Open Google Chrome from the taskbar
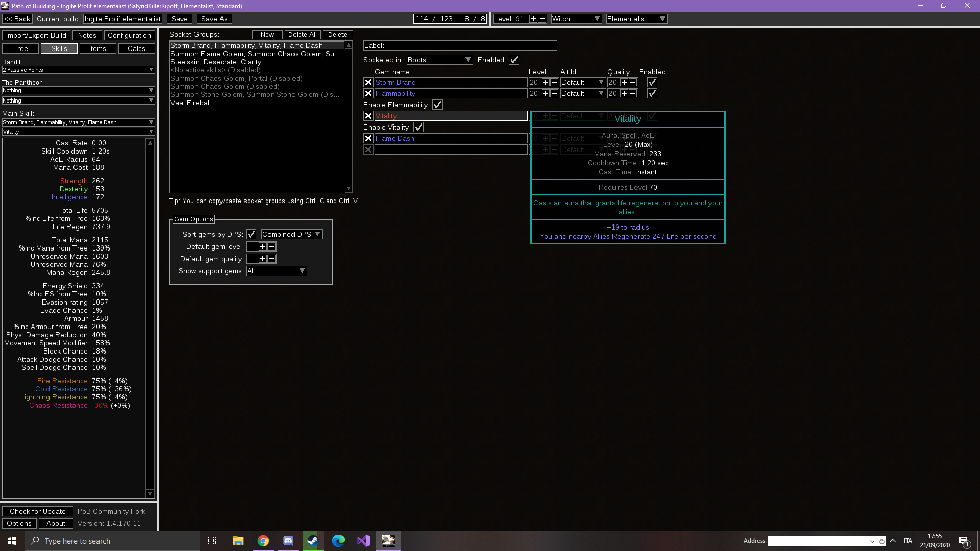Viewport: 980px width, 551px height. [x=263, y=541]
